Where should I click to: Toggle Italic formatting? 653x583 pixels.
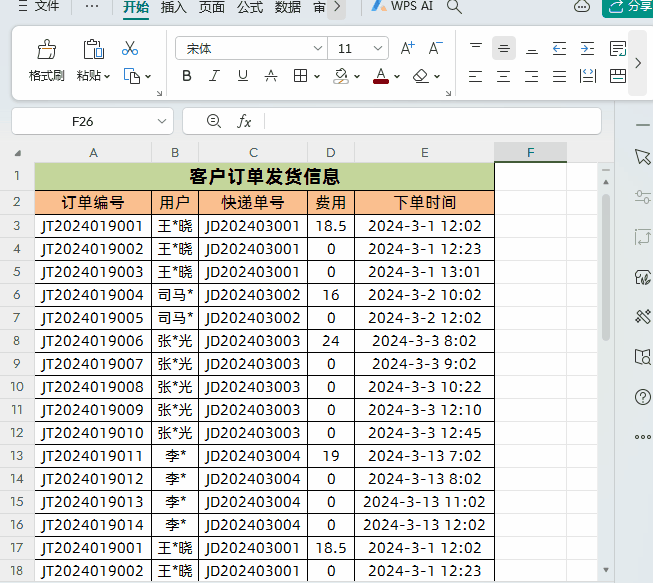214,76
